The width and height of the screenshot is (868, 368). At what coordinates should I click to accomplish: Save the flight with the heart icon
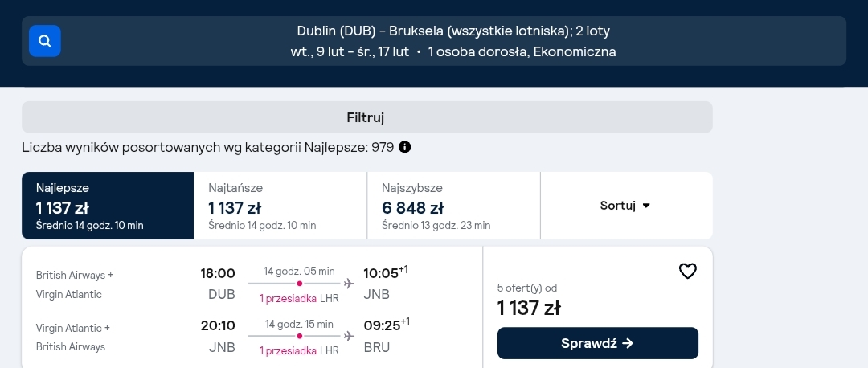(687, 271)
